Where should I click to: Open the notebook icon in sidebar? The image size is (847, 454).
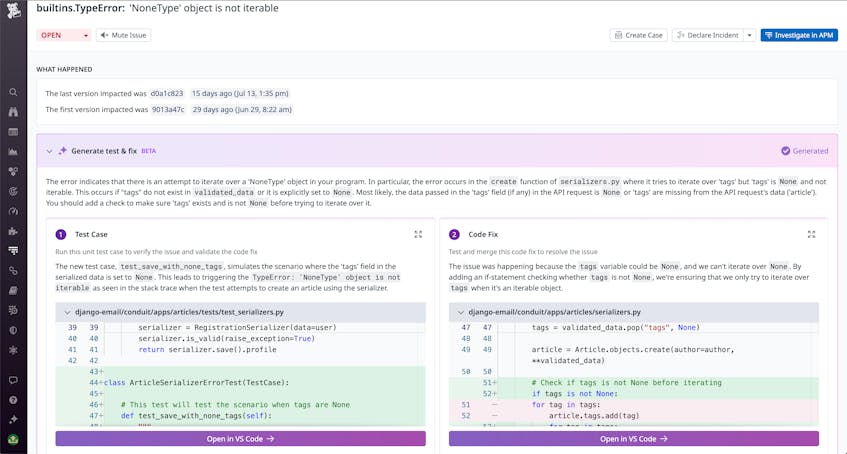[14, 291]
